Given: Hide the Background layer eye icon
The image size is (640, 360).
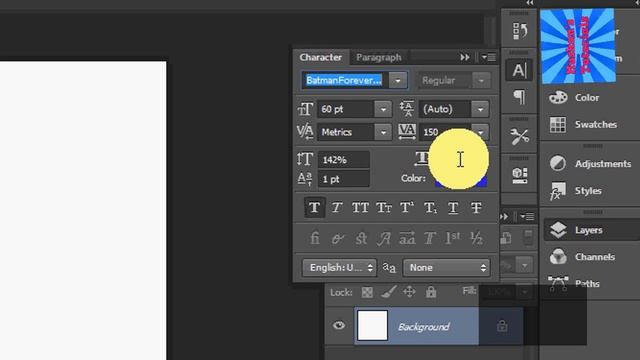Looking at the screenshot, I should [339, 326].
